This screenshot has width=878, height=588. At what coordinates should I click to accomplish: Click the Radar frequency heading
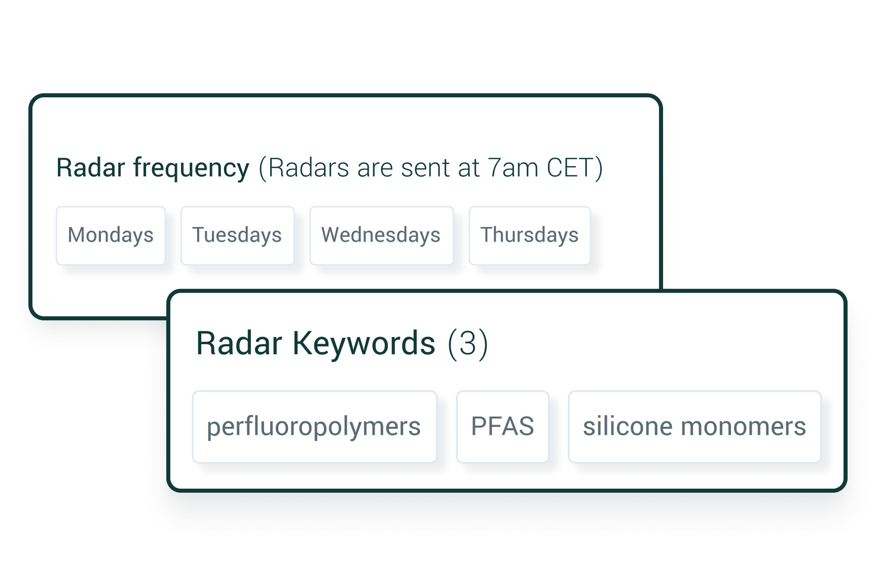(x=153, y=168)
